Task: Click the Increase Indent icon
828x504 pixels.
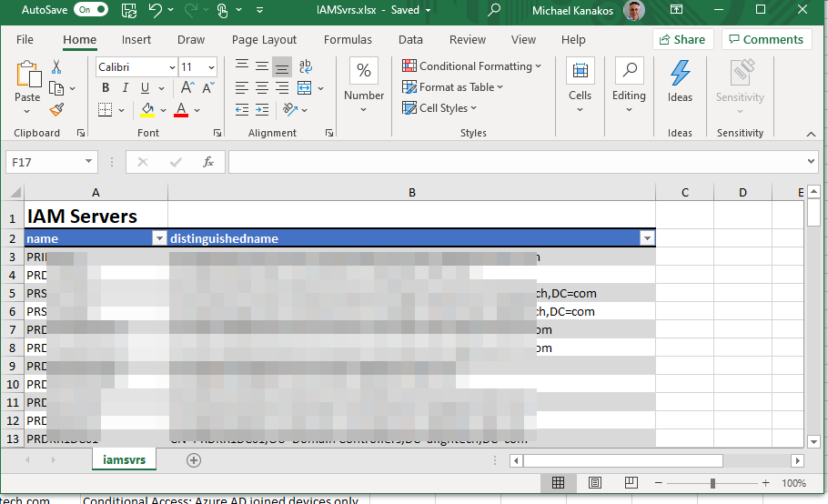Action: (262, 110)
